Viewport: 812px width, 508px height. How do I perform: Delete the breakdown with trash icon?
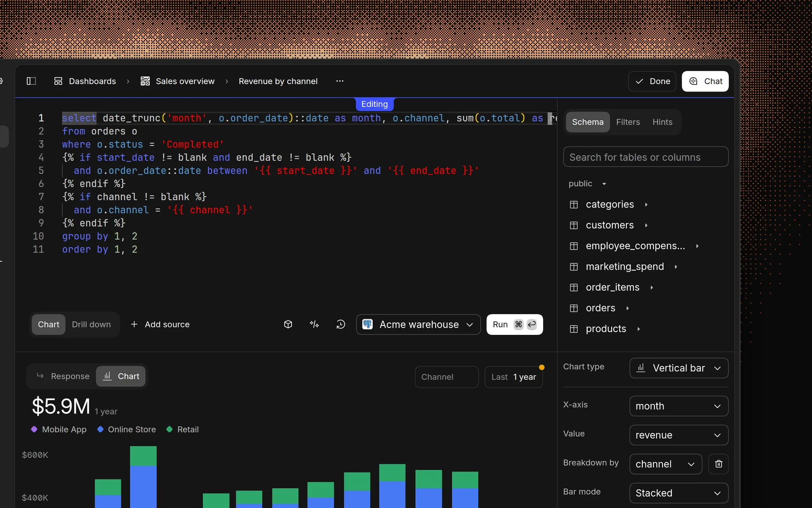click(718, 464)
